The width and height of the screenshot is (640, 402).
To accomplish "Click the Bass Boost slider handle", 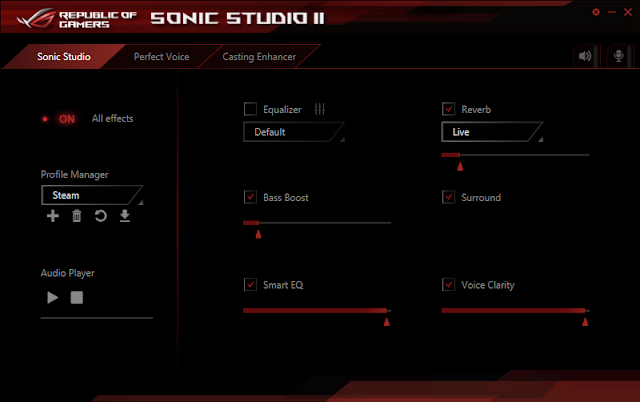I will pos(258,234).
